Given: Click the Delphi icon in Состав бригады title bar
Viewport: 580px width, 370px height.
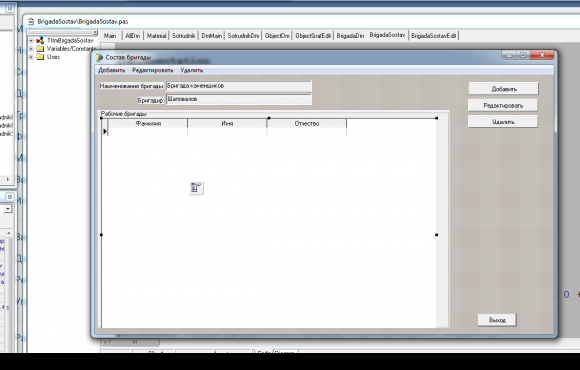Looking at the screenshot, I should (x=99, y=57).
